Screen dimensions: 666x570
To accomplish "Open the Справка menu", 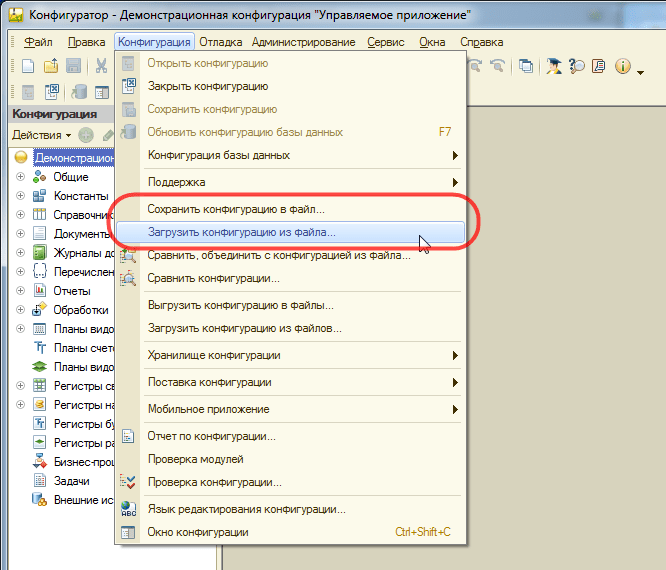I will 482,42.
